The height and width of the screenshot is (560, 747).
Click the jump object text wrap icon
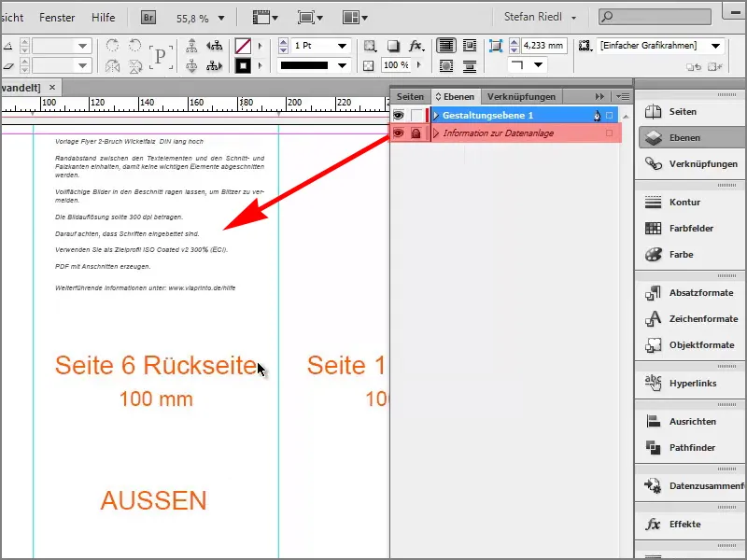[x=470, y=65]
